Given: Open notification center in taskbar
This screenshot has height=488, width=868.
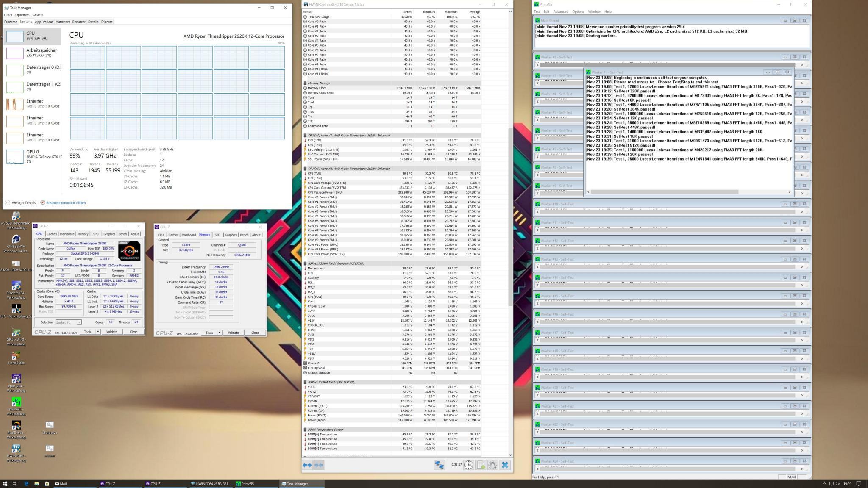Looking at the screenshot, I should click(x=859, y=483).
